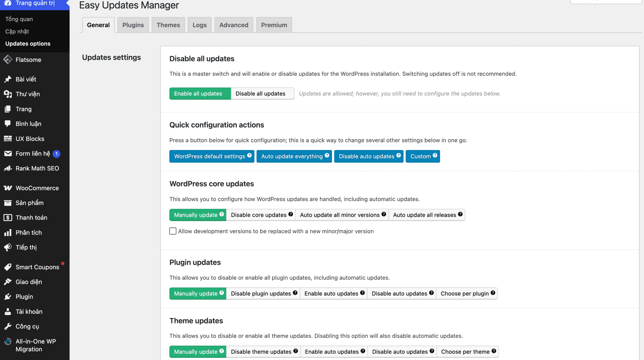Screen dimensions: 644x360
Task: Open the Logs tab
Action: [199, 25]
